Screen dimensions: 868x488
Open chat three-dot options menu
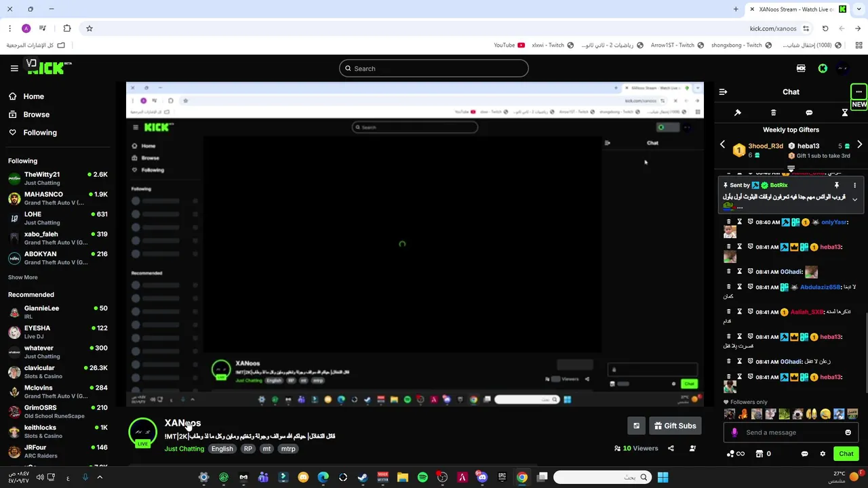click(x=859, y=92)
